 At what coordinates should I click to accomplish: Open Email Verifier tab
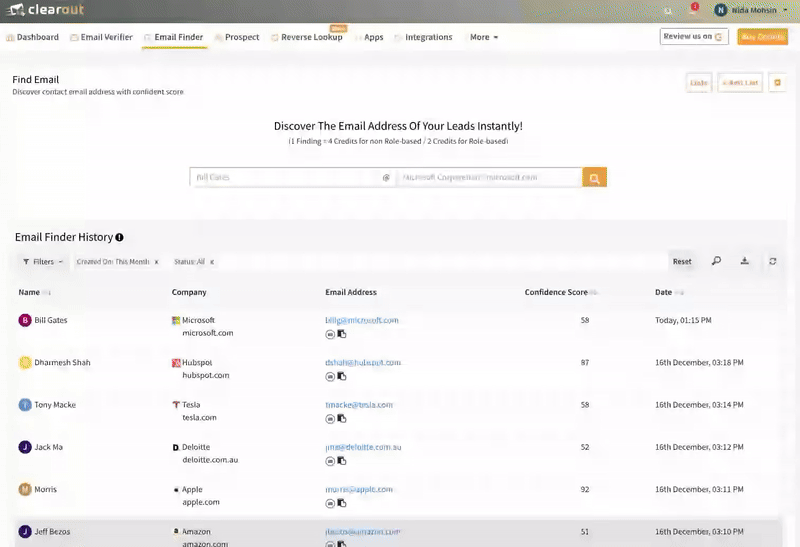(x=101, y=37)
